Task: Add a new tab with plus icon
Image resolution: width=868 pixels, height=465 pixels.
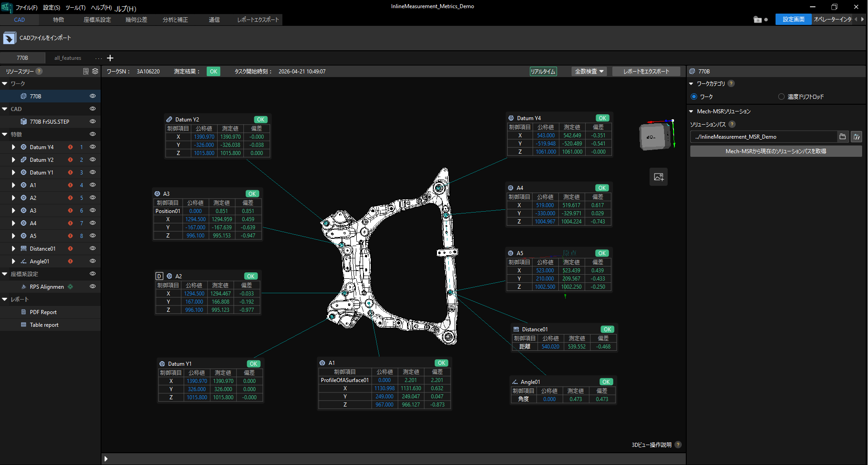Action: [110, 58]
